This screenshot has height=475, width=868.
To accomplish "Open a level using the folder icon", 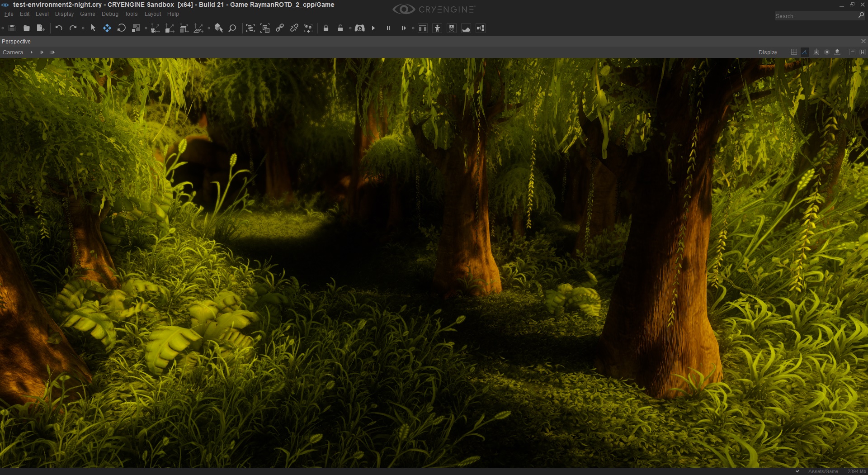I will tap(27, 28).
